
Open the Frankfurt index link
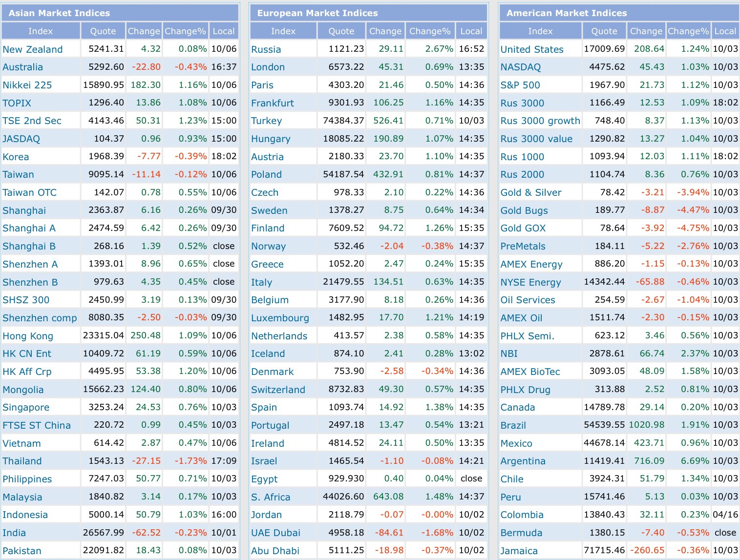point(273,103)
